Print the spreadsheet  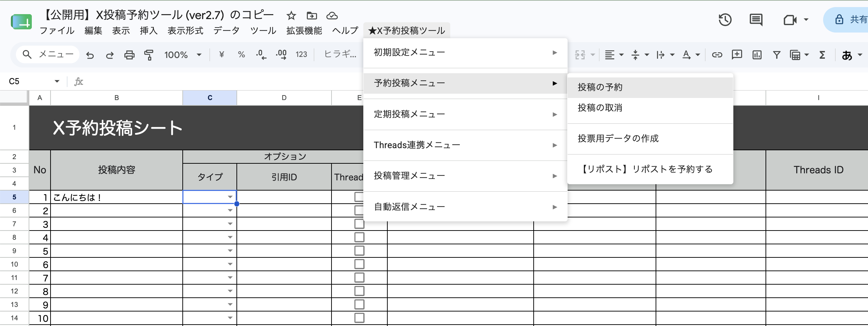(129, 55)
